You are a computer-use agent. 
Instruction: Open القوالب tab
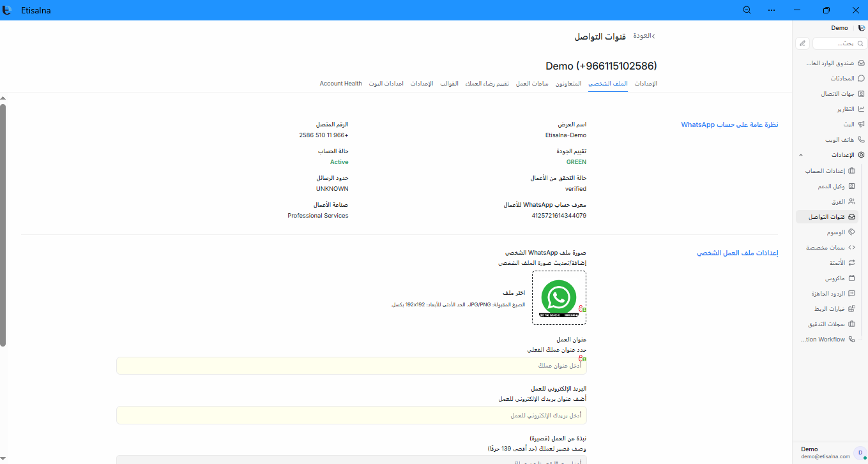[x=450, y=84]
